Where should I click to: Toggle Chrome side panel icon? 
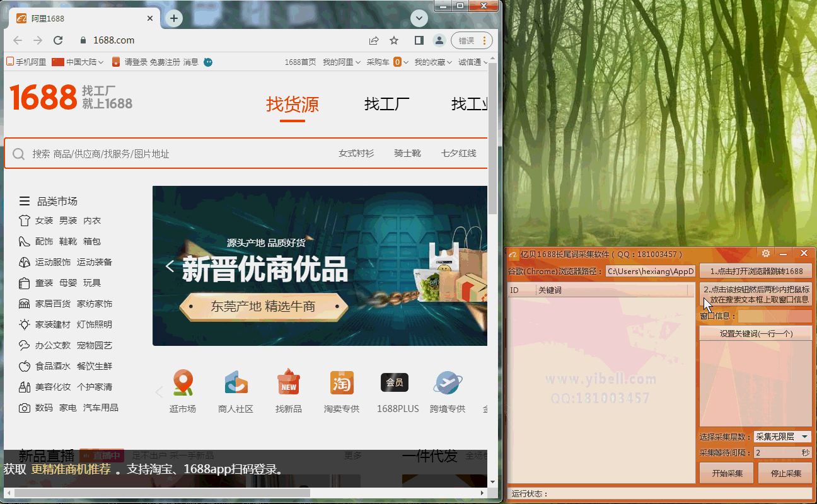pyautogui.click(x=419, y=40)
